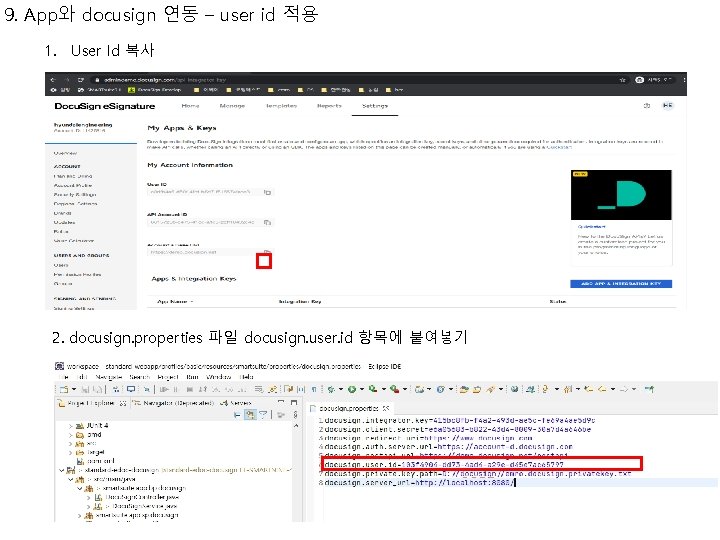
Task: Open the browser profile avatar
Action: (640, 79)
